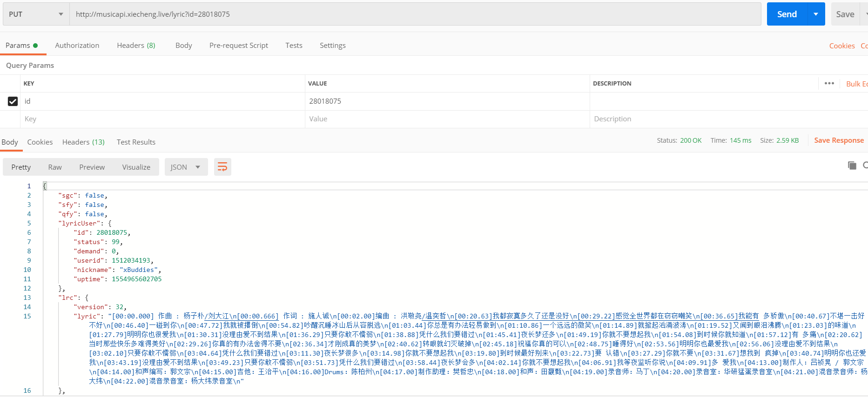Image resolution: width=868 pixels, height=397 pixels.
Task: Click the KEY column header
Action: point(29,84)
